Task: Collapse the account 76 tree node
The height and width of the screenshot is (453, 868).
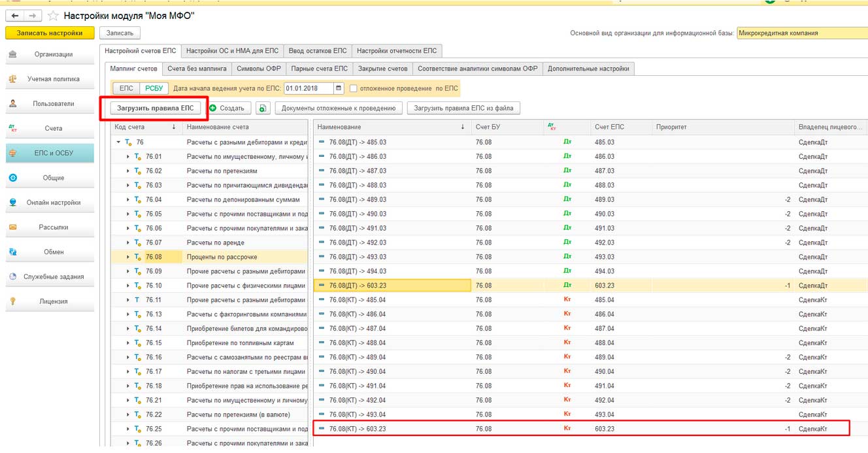Action: pyautogui.click(x=118, y=142)
